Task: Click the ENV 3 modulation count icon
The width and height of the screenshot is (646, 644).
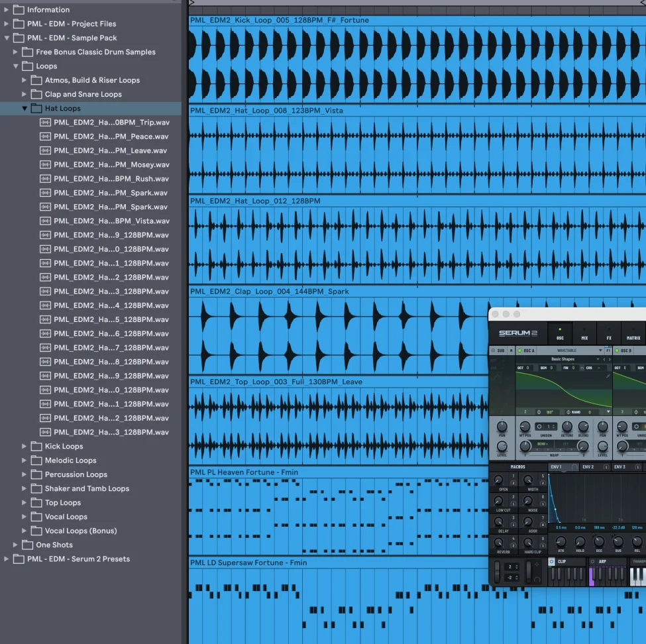Action: (638, 467)
